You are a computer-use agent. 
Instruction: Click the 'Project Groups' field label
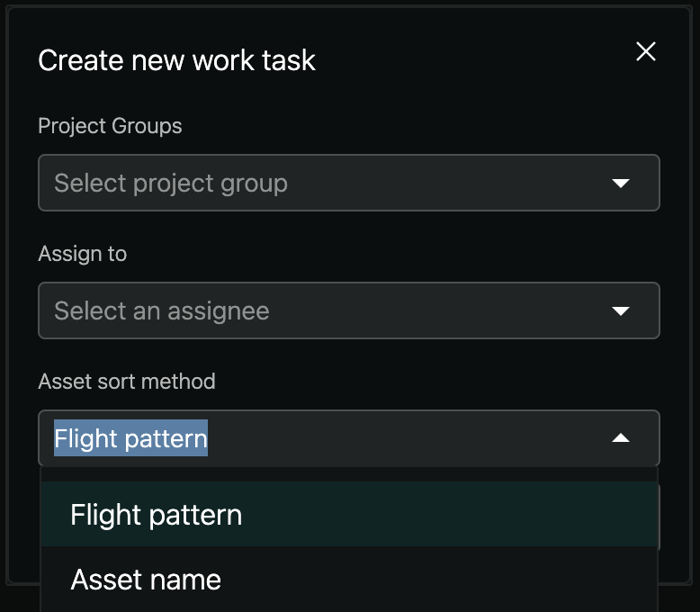110,126
